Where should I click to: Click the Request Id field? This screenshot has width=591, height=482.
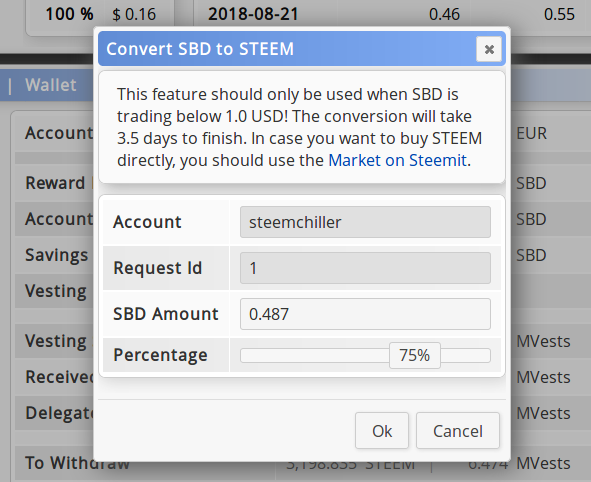coord(365,268)
